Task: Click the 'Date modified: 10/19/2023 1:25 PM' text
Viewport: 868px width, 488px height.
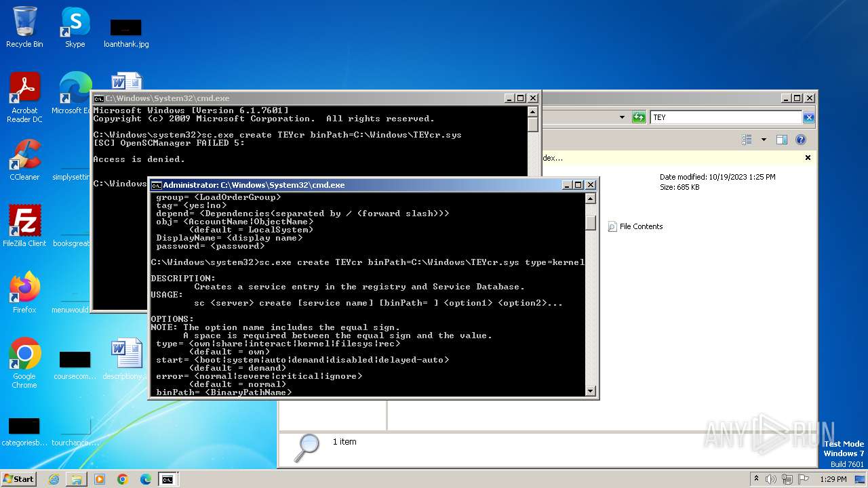Action: click(717, 177)
